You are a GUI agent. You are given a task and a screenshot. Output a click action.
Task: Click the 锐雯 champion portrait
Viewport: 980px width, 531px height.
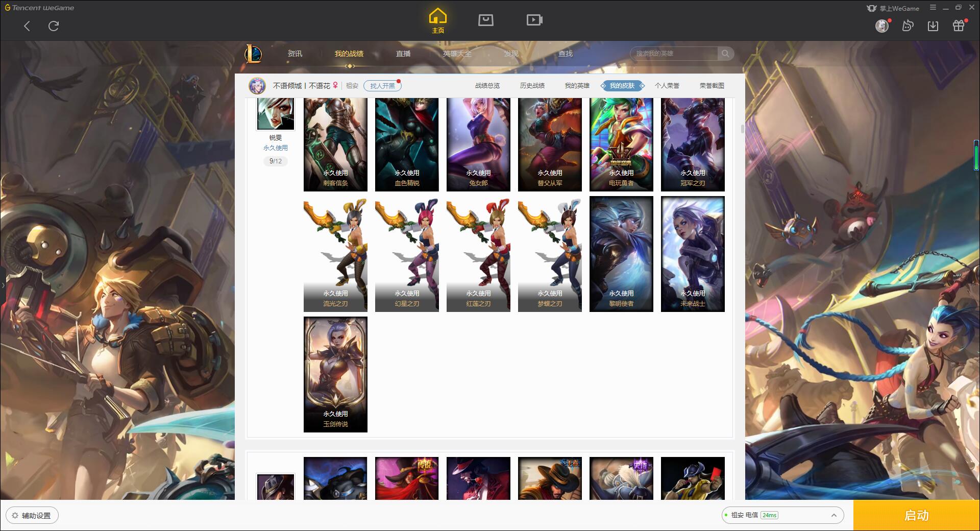276,114
